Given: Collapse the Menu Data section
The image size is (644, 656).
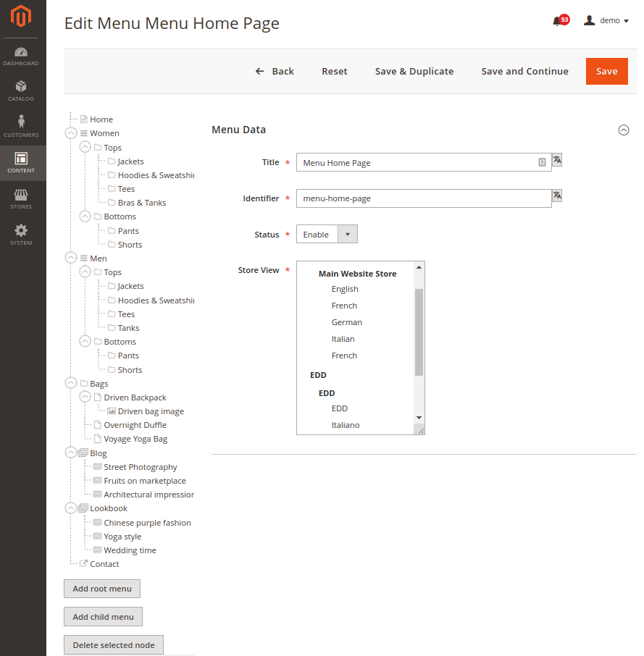Looking at the screenshot, I should coord(624,130).
